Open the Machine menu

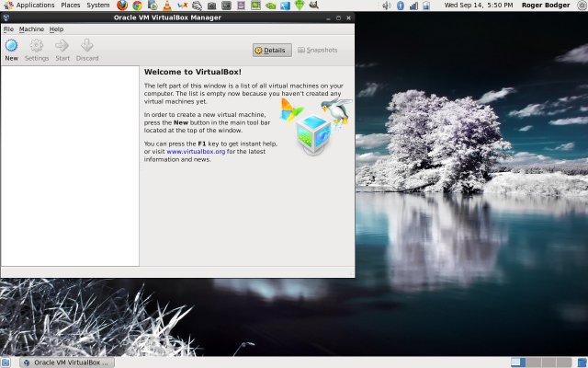[x=31, y=29]
